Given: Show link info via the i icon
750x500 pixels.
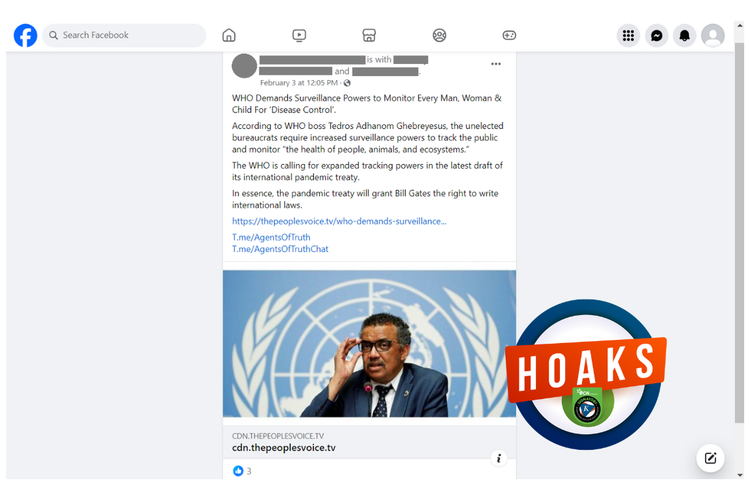Looking at the screenshot, I should [499, 458].
